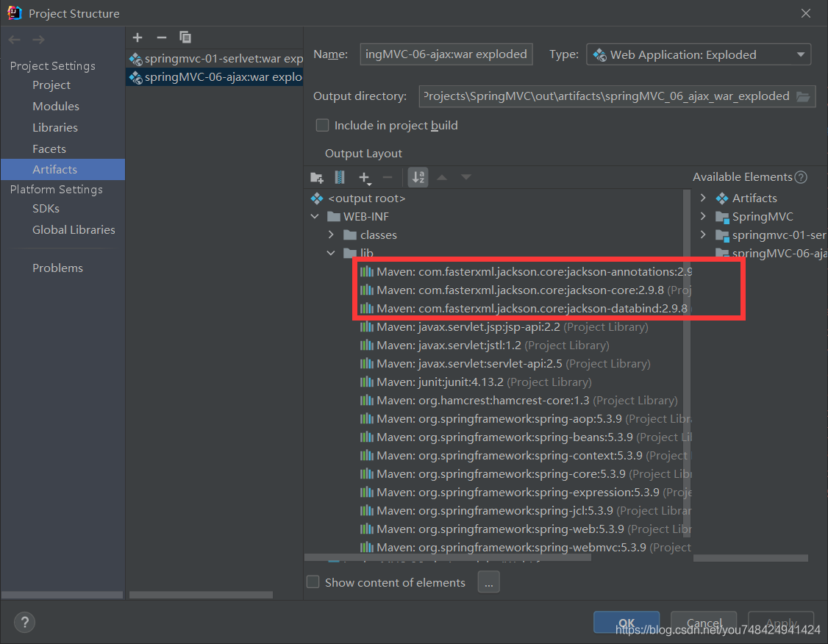Open the Add Copy Of plus dropdown
828x644 pixels.
(x=365, y=178)
